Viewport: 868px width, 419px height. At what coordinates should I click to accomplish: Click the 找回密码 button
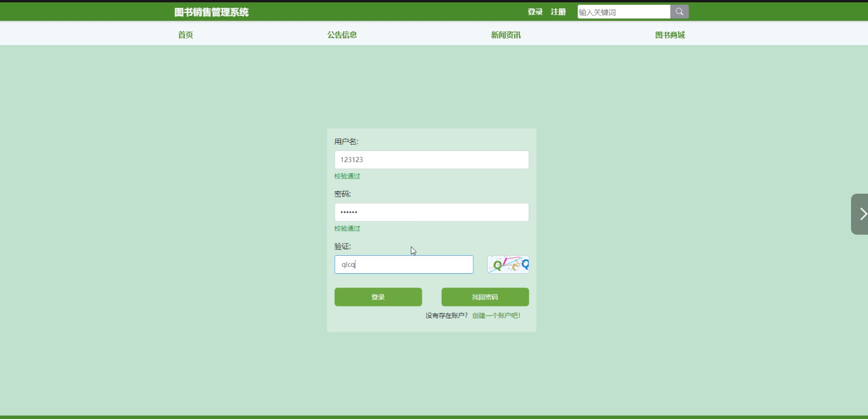(485, 297)
